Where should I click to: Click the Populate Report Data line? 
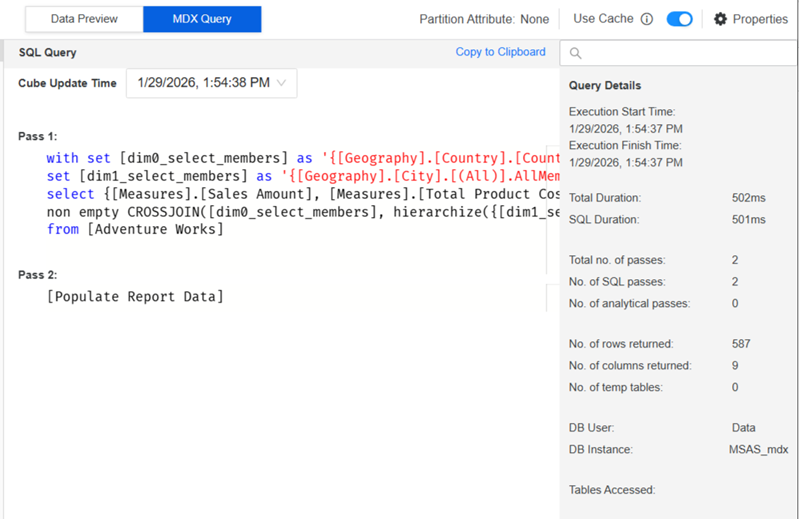point(135,297)
